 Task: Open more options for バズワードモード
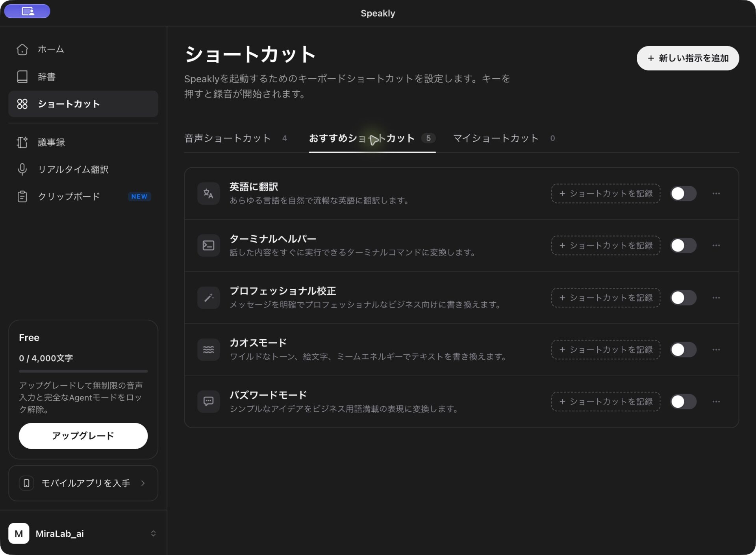coord(716,401)
